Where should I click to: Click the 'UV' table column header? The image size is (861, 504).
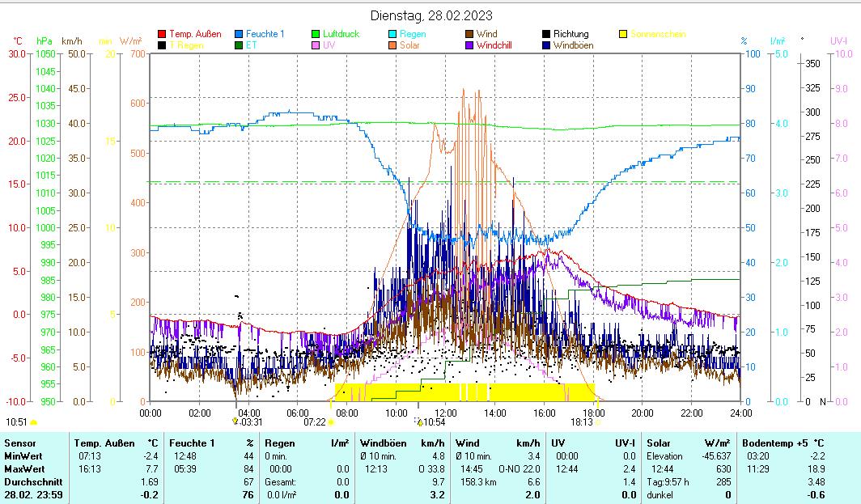pos(558,443)
